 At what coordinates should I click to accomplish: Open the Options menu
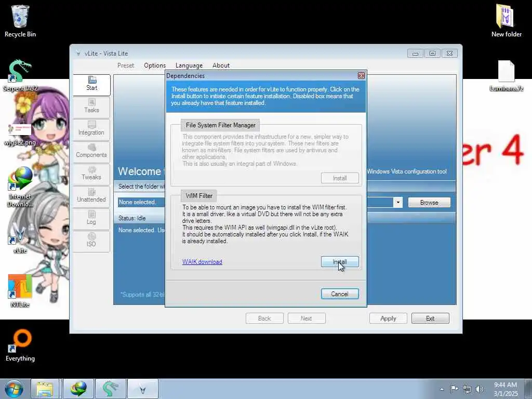pos(155,65)
